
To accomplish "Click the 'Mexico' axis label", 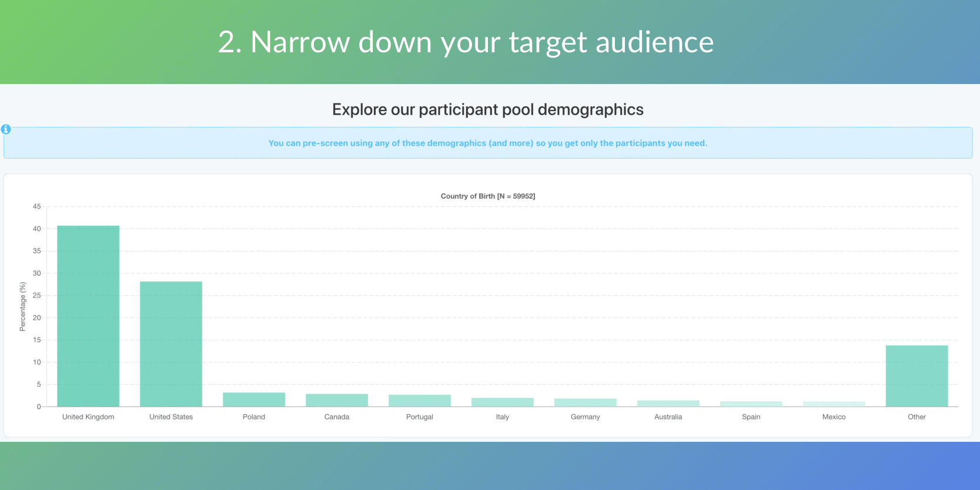I will point(834,417).
